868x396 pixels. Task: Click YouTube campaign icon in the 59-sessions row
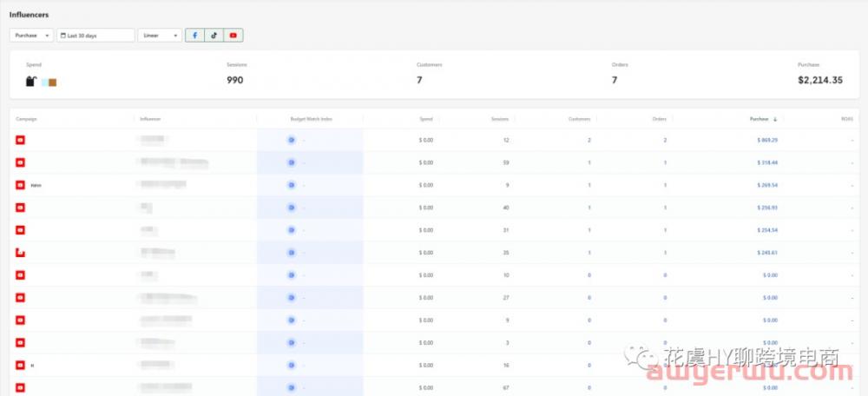(21, 163)
